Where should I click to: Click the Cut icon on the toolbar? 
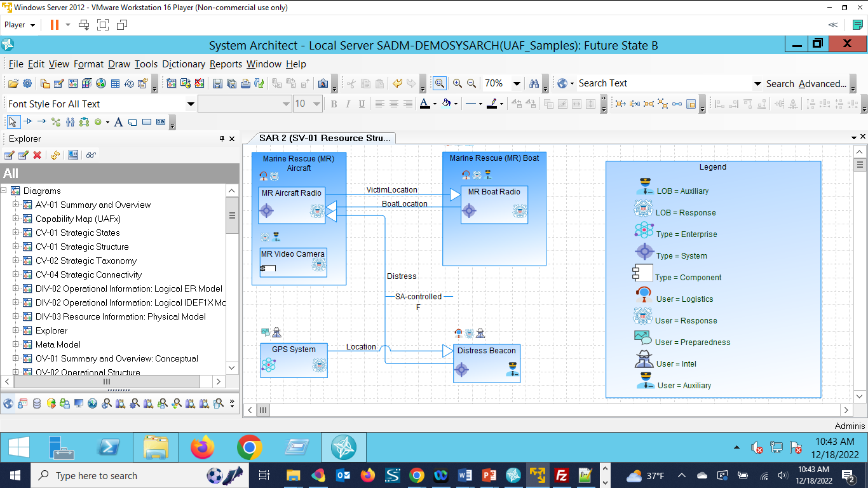350,83
